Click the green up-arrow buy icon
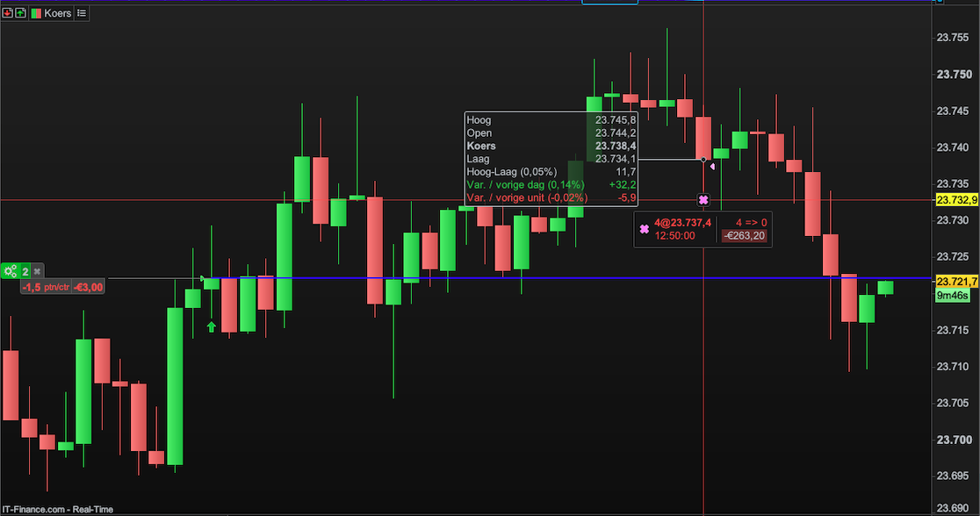This screenshot has height=516, width=980. pos(20,12)
